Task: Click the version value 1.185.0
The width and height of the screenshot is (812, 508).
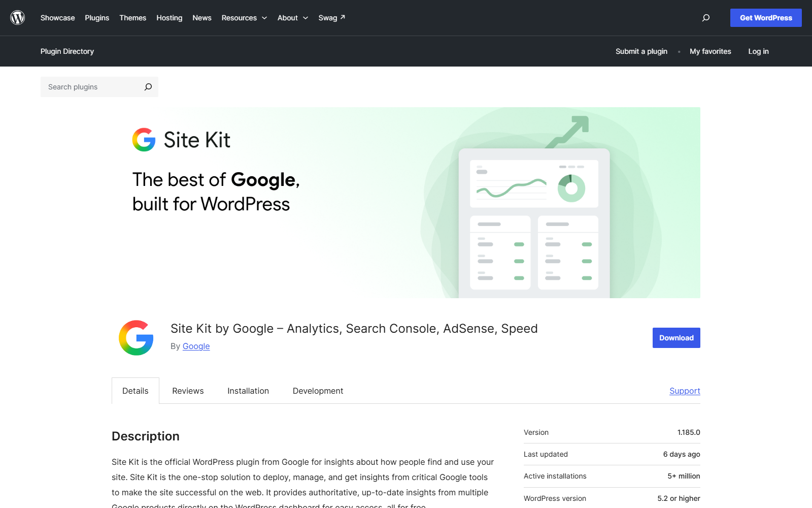Action: click(689, 432)
